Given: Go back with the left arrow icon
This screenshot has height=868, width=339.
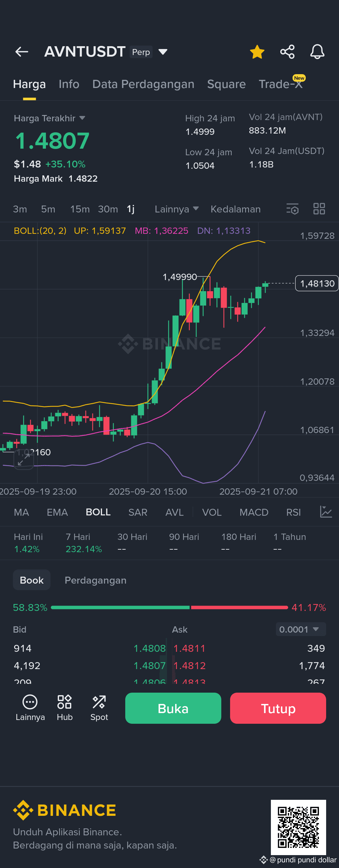Looking at the screenshot, I should click(x=22, y=52).
